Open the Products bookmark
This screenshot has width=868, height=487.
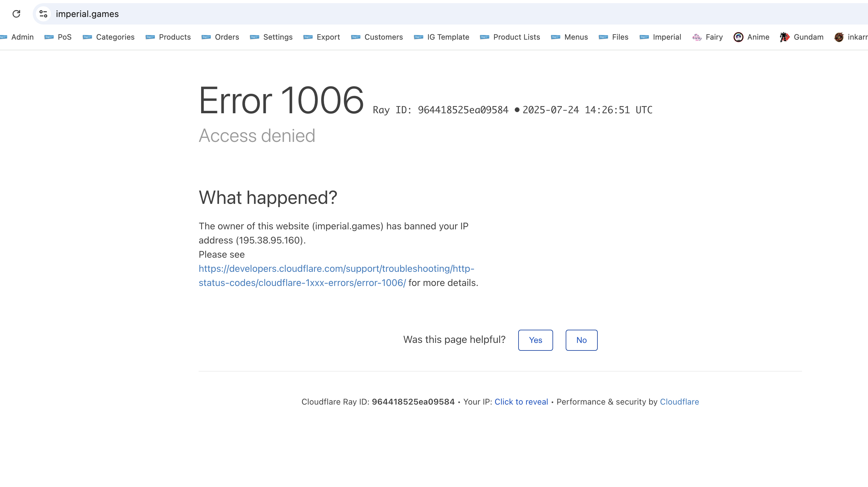[x=168, y=37]
